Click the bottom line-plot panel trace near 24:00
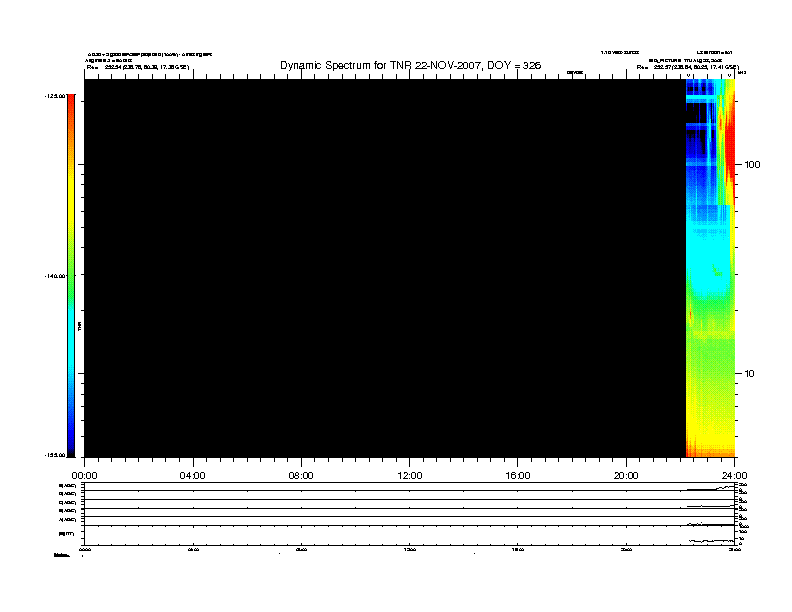This screenshot has width=792, height=612. coord(711,541)
